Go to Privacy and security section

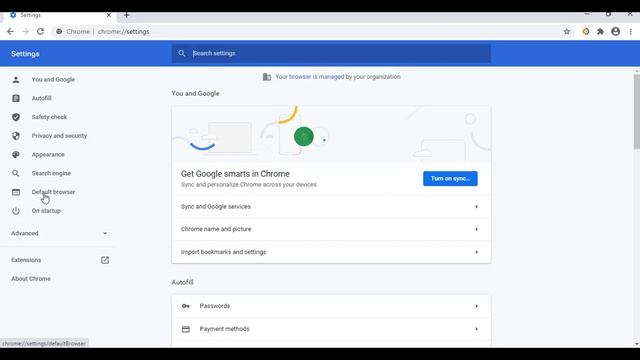(x=59, y=136)
